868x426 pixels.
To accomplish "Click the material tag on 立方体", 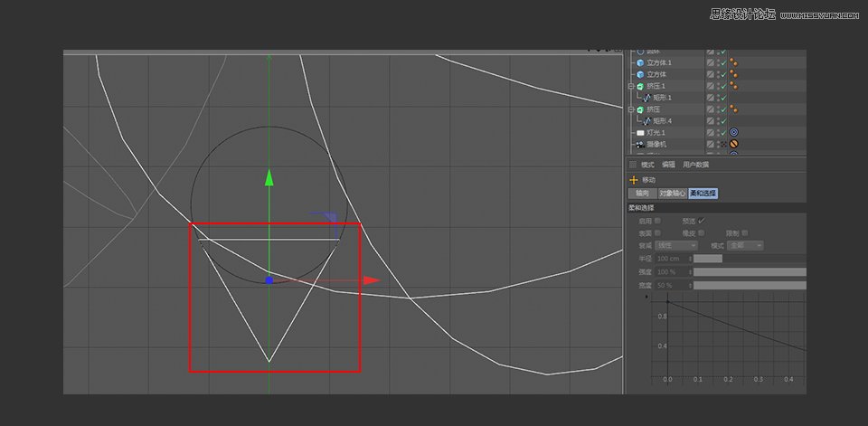I will (x=733, y=74).
